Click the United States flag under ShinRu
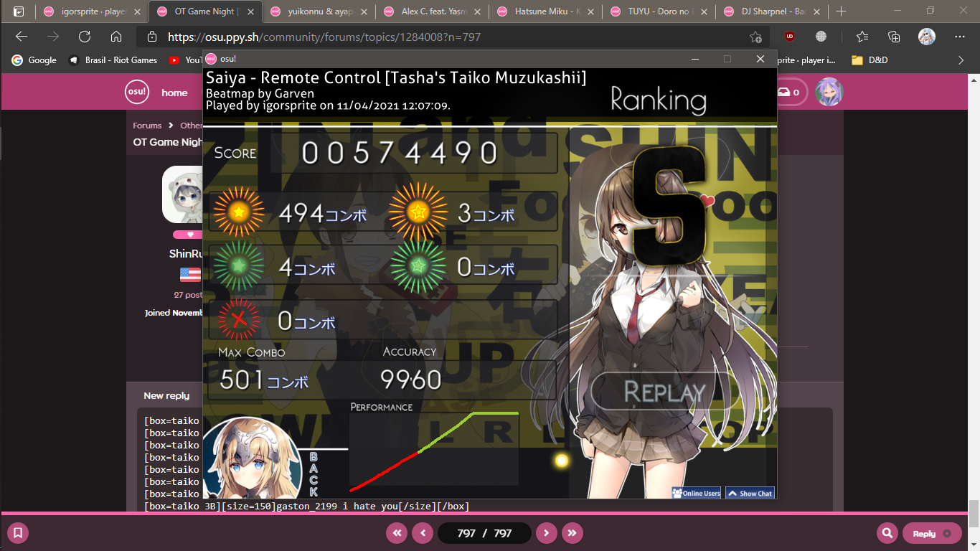This screenshot has height=551, width=980. point(190,274)
